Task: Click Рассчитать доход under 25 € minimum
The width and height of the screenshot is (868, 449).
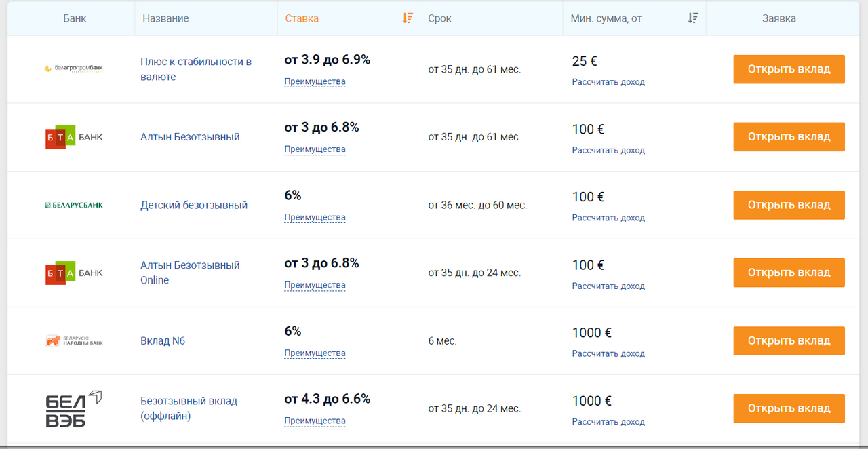Action: (608, 82)
